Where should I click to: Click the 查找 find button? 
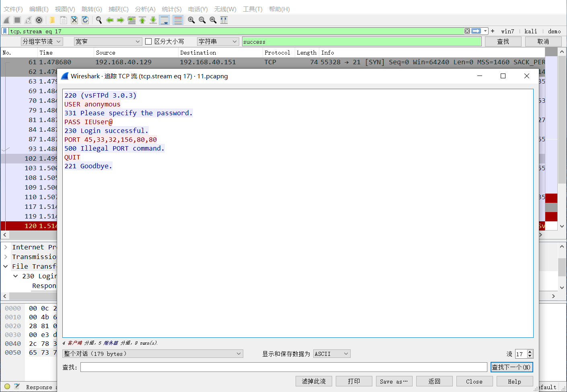(x=503, y=41)
